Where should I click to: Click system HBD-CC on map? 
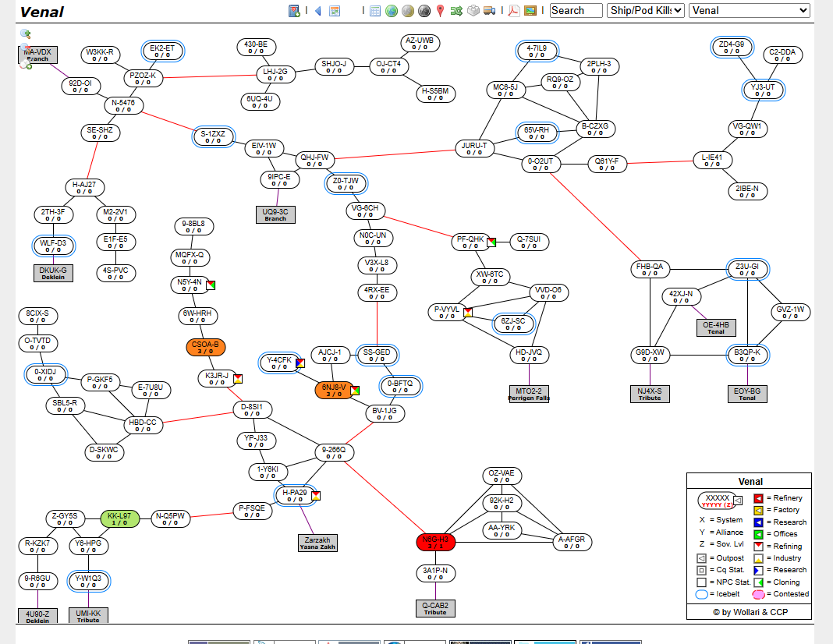143,425
